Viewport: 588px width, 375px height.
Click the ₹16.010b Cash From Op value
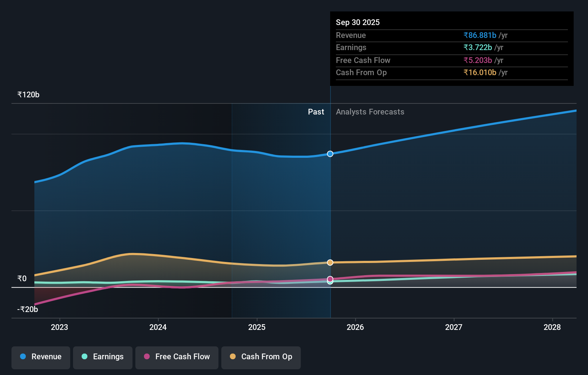[479, 73]
